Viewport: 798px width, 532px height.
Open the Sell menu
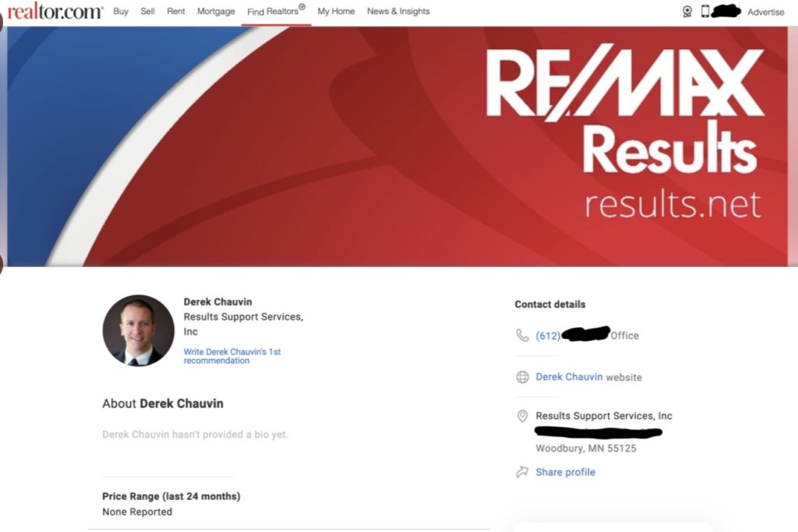pos(147,12)
